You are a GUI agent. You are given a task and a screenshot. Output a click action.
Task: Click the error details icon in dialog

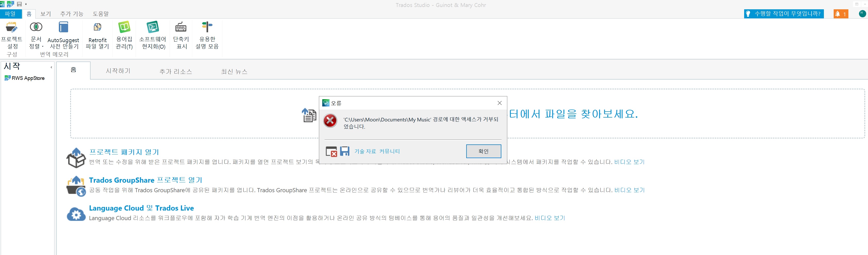331,151
